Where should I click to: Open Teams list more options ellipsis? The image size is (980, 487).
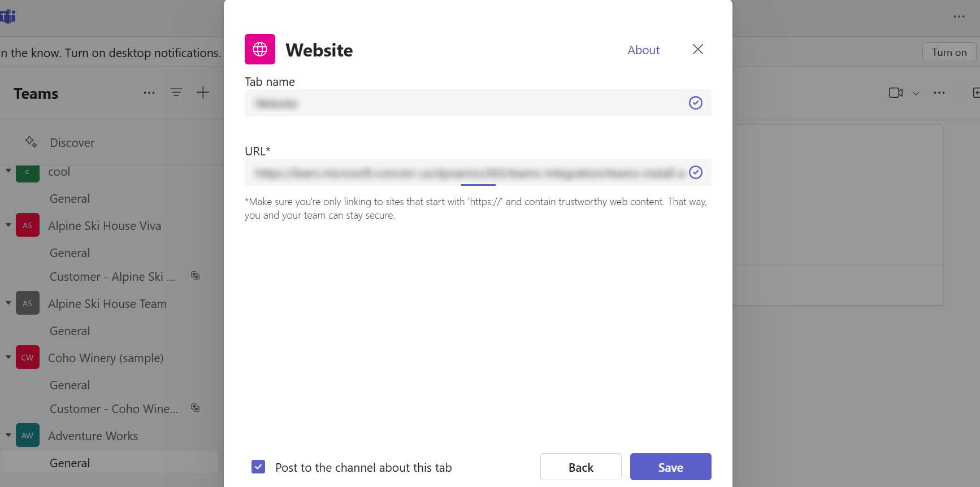[149, 93]
